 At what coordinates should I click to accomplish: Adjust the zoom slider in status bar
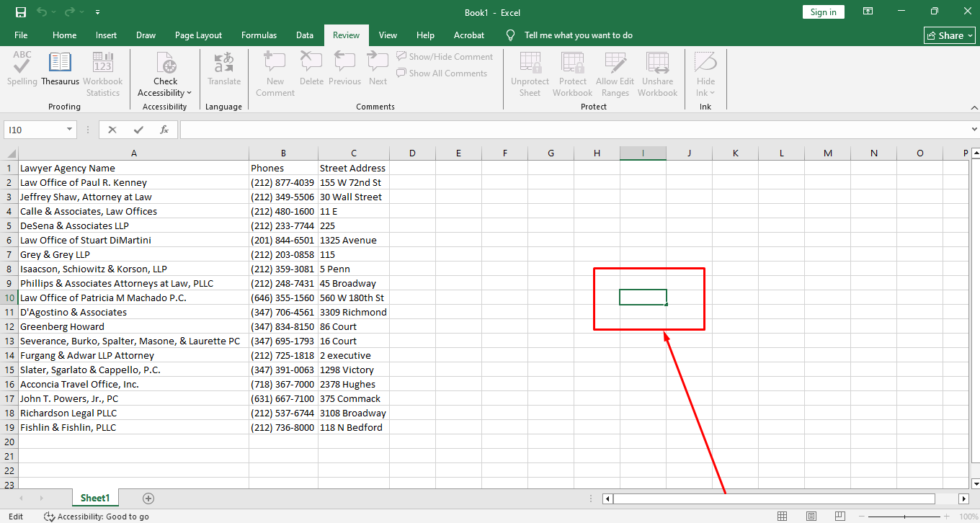coord(905,517)
